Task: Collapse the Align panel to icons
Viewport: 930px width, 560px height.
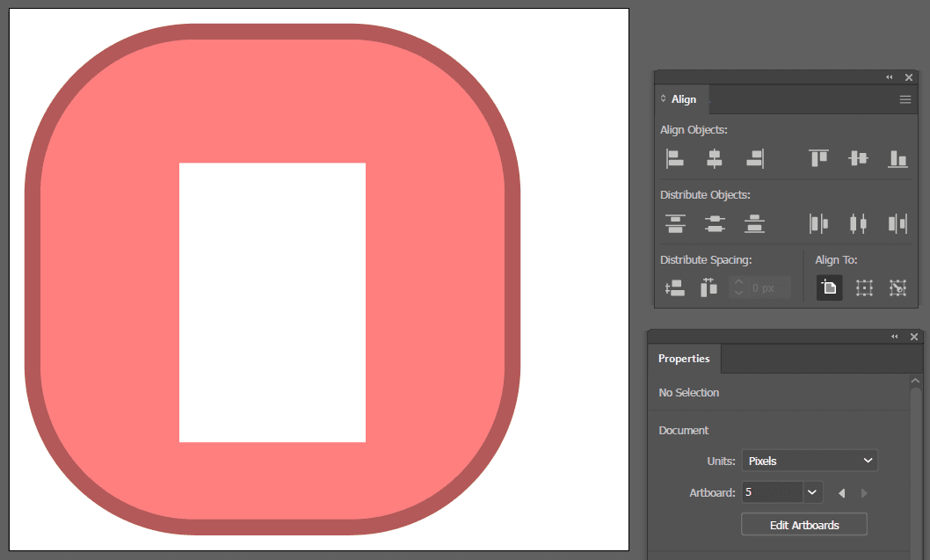Action: [x=889, y=77]
